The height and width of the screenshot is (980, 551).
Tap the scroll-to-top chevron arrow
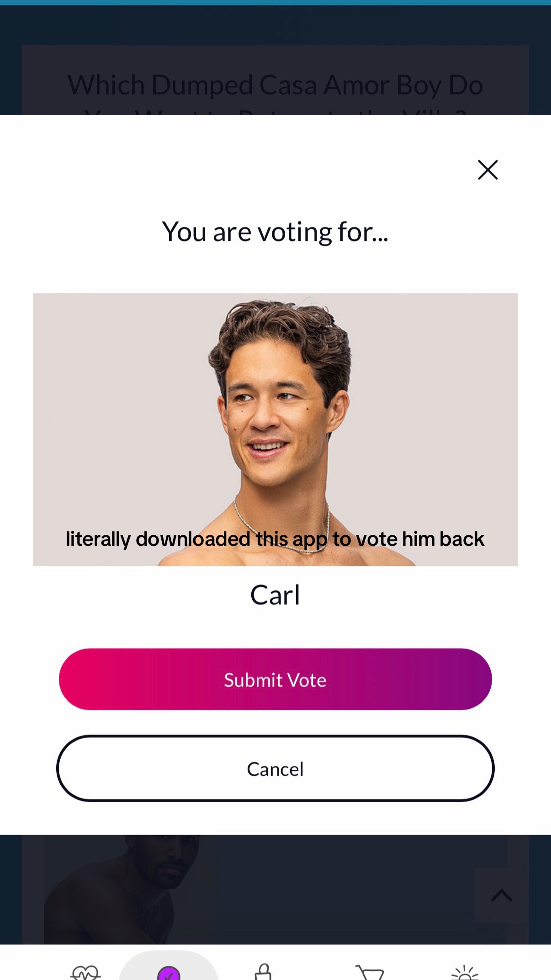502,895
